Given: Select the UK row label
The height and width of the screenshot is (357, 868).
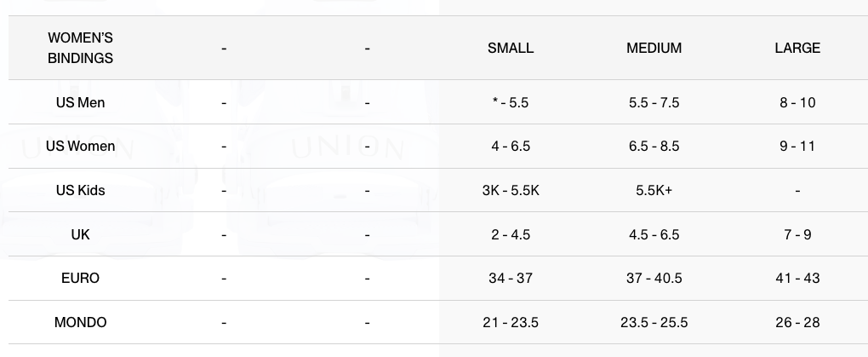Looking at the screenshot, I should pyautogui.click(x=80, y=234).
